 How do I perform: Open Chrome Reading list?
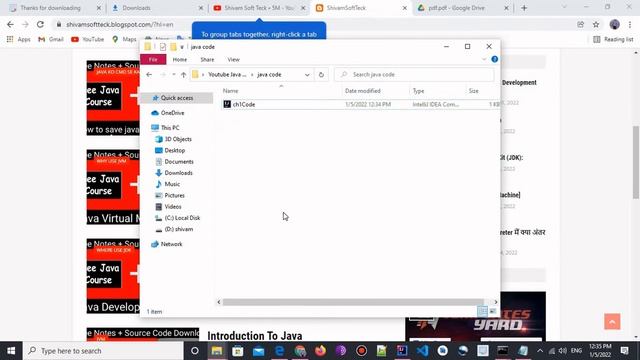613,40
